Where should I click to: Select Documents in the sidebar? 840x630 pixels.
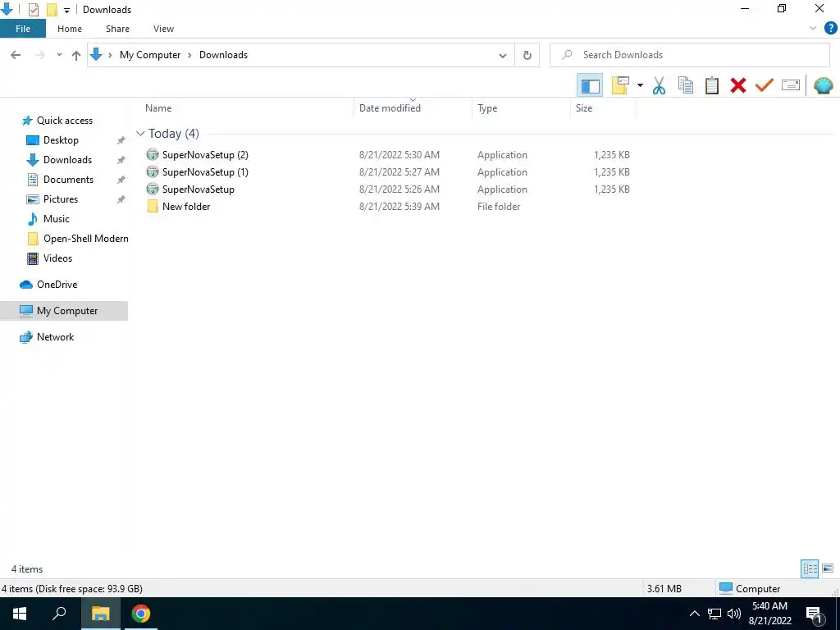68,180
